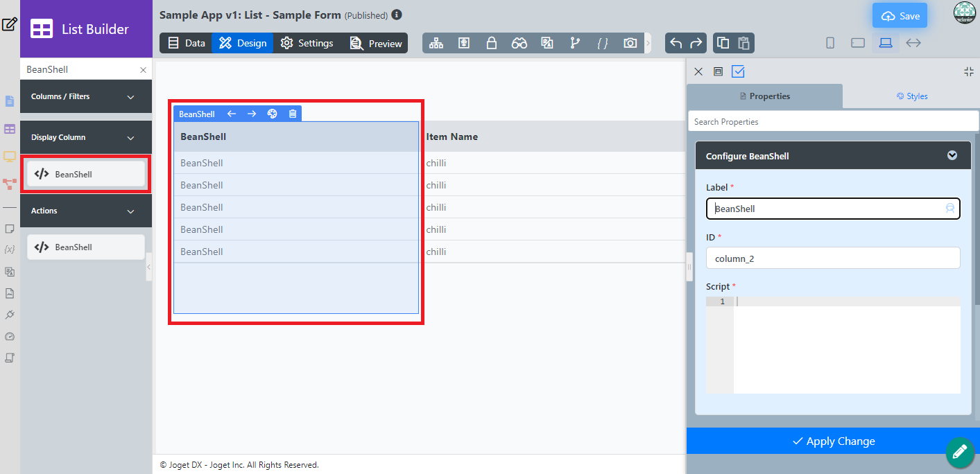Open the logs scroll icon in the left rail
The height and width of the screenshot is (474, 980).
click(x=10, y=358)
